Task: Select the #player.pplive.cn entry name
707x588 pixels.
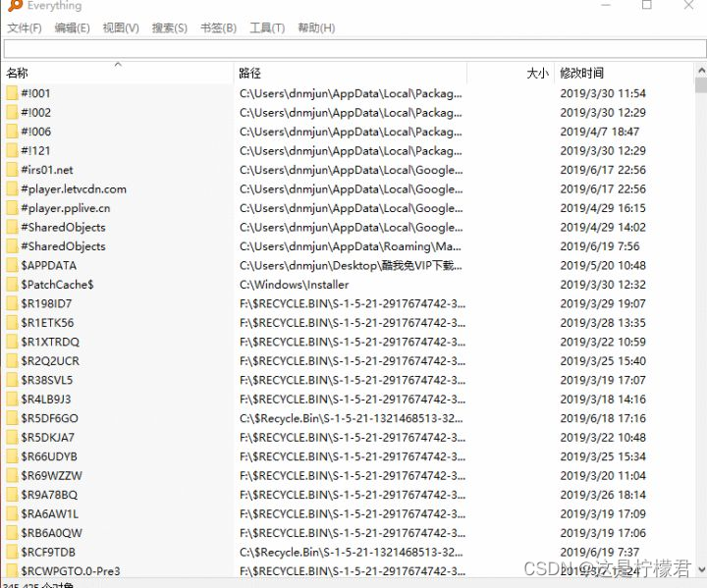Action: [66, 208]
